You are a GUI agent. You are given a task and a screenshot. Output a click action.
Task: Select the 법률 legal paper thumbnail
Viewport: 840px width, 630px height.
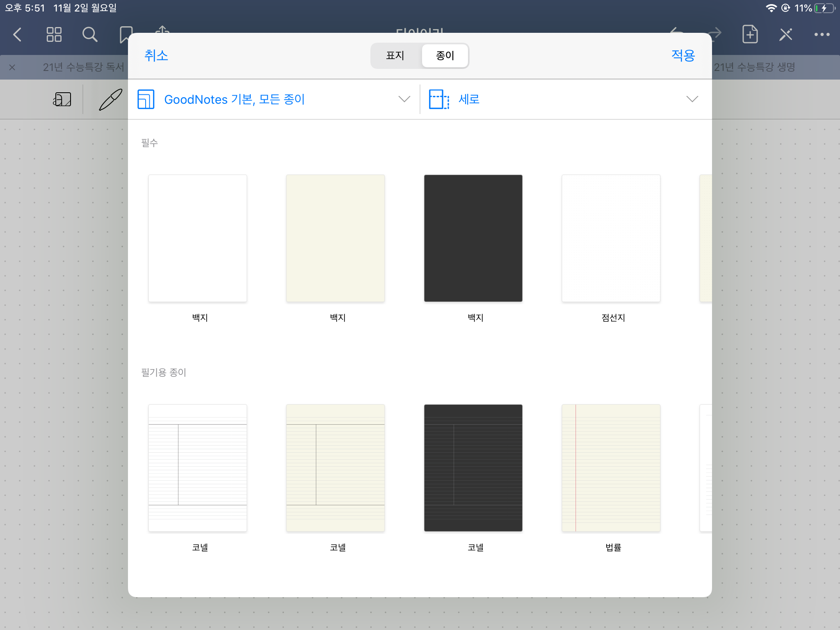pos(611,468)
